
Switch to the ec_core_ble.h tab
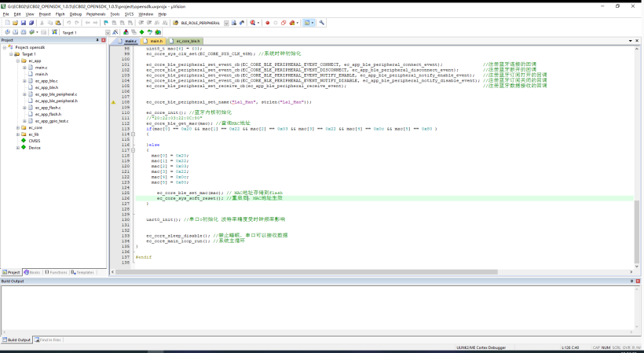coord(187,40)
